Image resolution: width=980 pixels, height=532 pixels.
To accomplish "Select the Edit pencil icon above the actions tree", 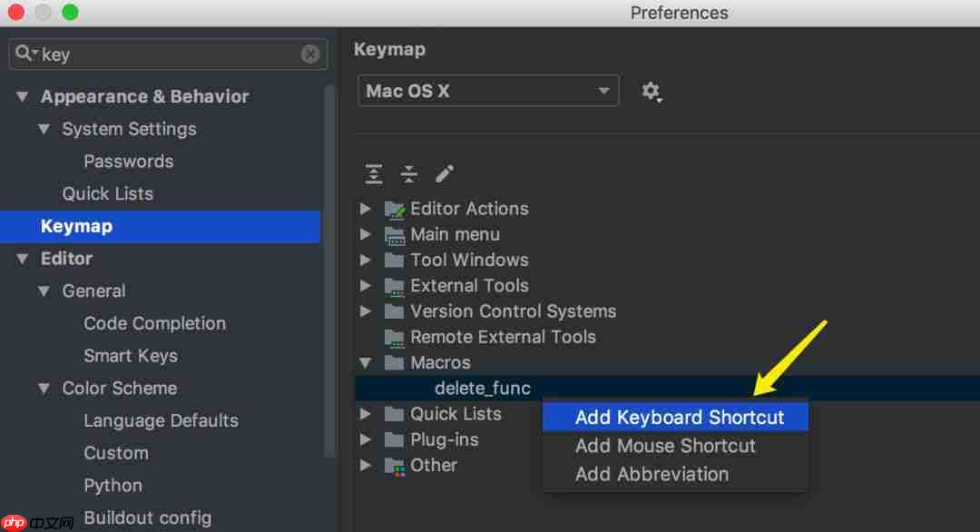I will click(443, 172).
